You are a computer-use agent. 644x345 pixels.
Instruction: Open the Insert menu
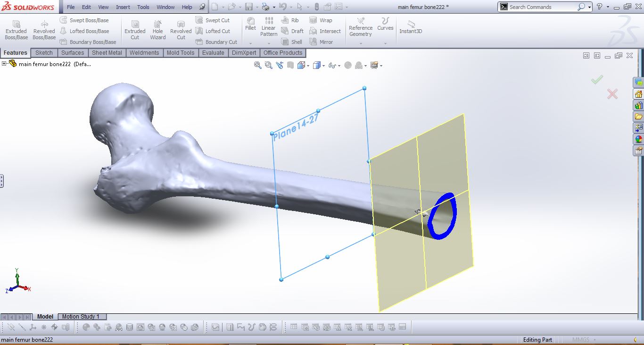click(x=123, y=7)
